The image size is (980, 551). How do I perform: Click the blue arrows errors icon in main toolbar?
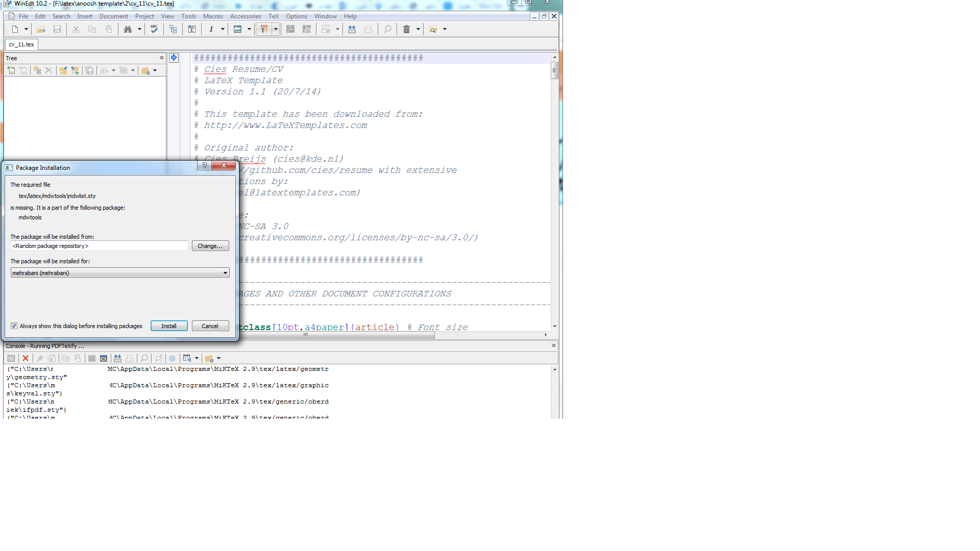pyautogui.click(x=352, y=29)
